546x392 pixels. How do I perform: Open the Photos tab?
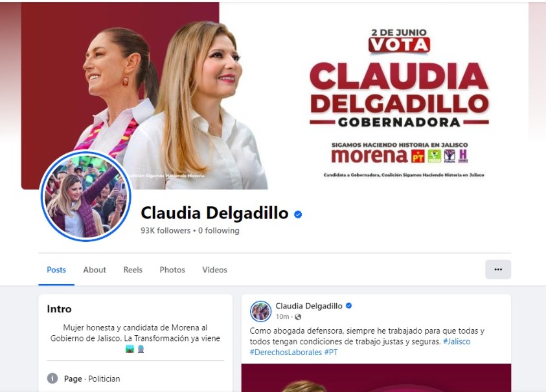coord(172,270)
